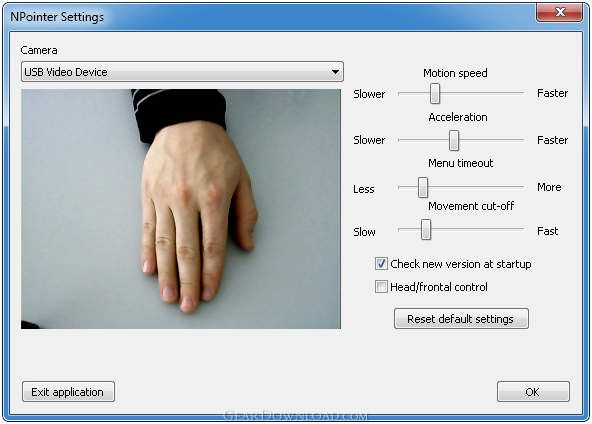The width and height of the screenshot is (592, 424).
Task: Click the Exit application button
Action: click(x=68, y=392)
